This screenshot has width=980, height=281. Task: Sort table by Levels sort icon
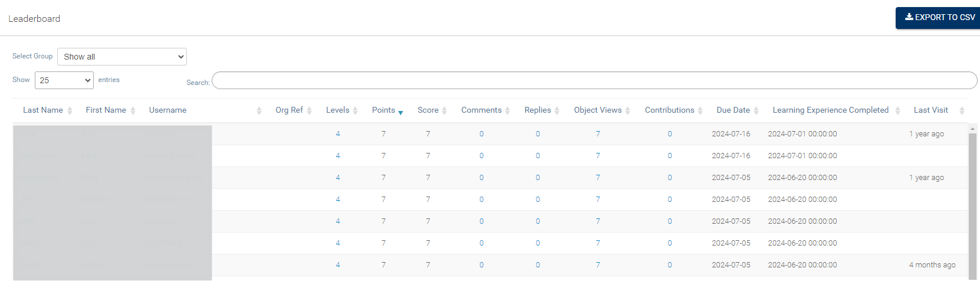point(356,110)
